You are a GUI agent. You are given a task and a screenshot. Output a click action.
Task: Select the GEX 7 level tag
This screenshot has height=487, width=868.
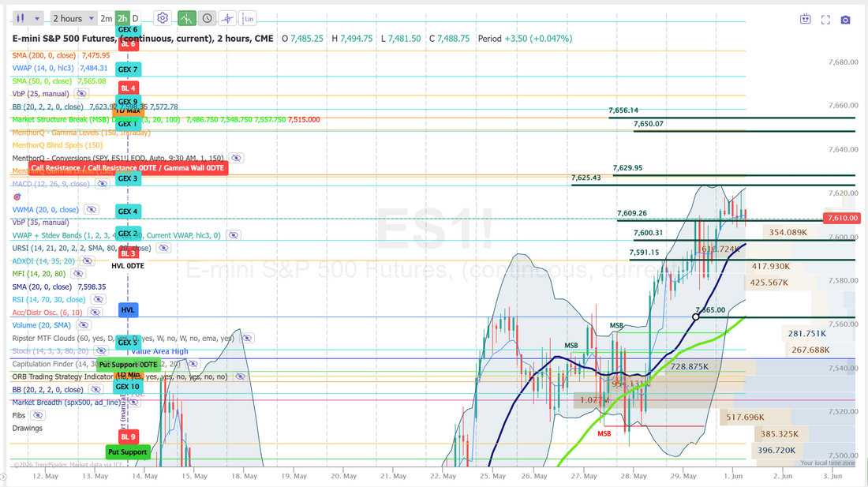pyautogui.click(x=128, y=69)
